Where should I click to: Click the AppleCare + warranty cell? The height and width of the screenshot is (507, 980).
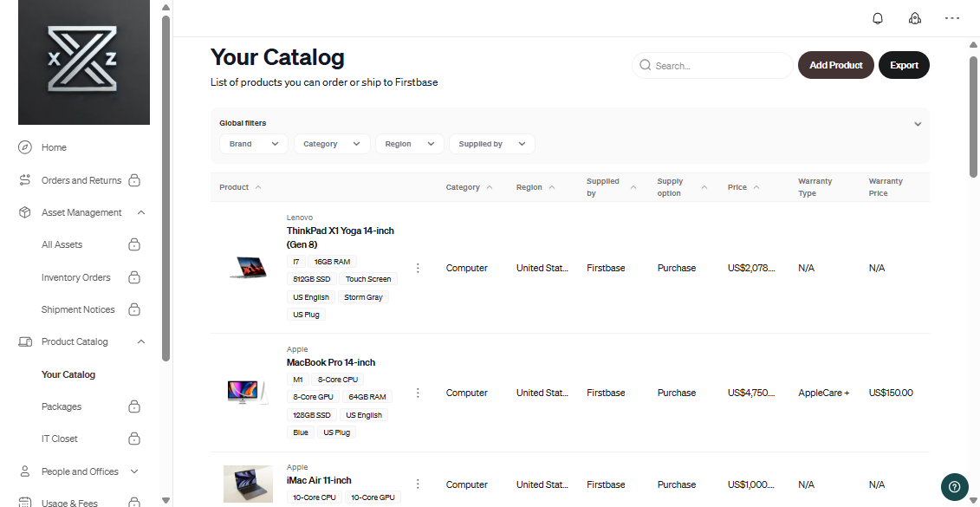(824, 393)
